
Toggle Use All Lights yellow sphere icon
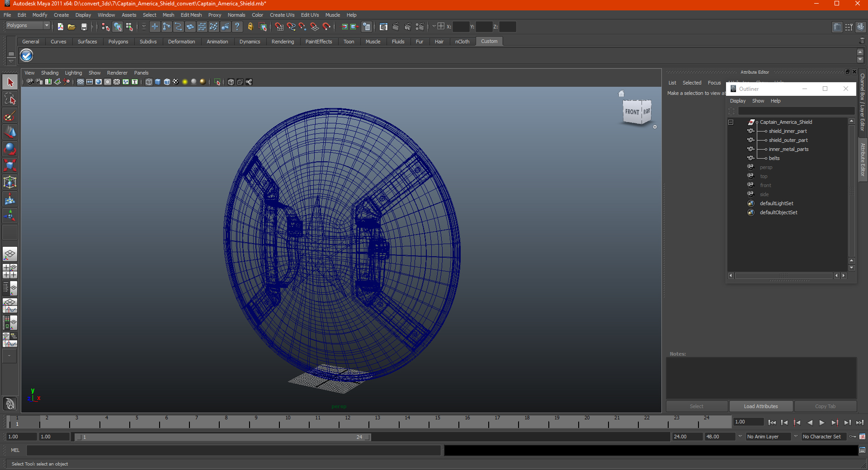click(185, 82)
